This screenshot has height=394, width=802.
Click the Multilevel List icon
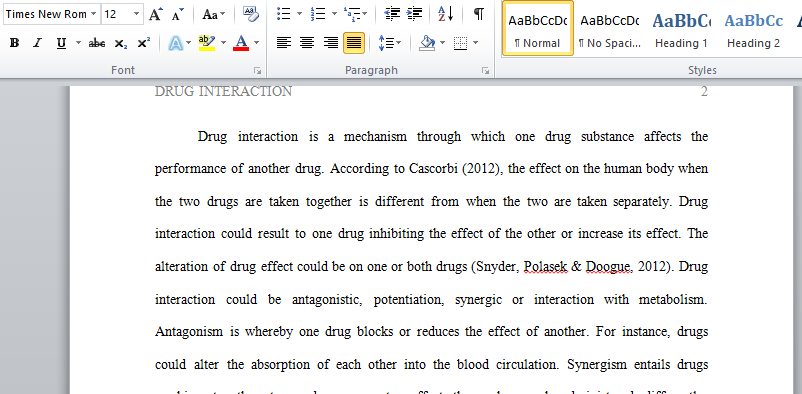click(352, 14)
